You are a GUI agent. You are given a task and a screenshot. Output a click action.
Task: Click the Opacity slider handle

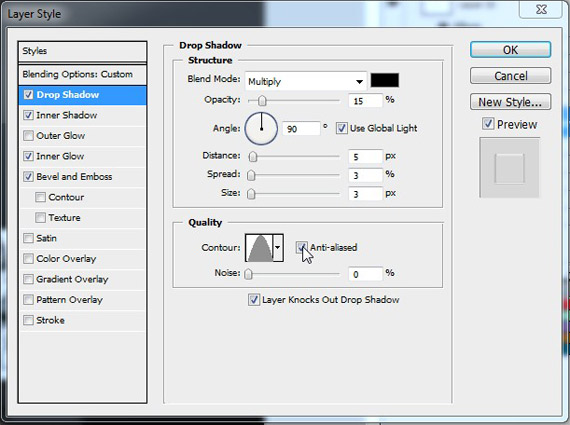click(x=262, y=101)
